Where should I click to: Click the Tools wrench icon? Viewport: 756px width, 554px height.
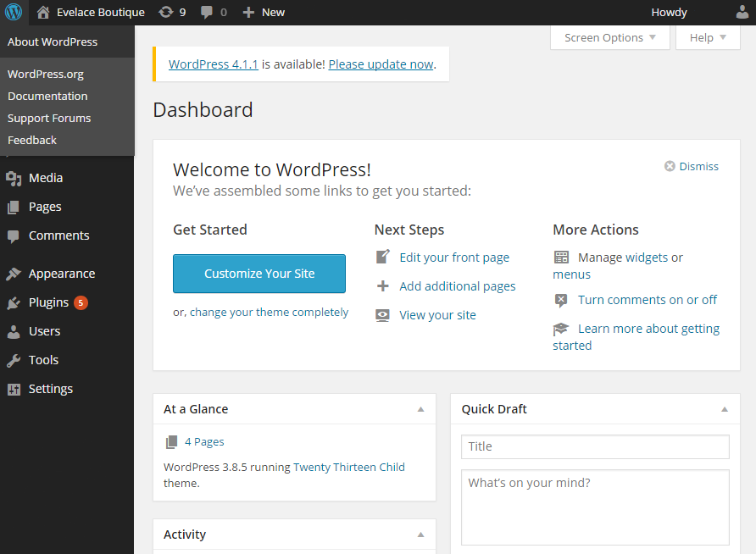[x=14, y=360]
